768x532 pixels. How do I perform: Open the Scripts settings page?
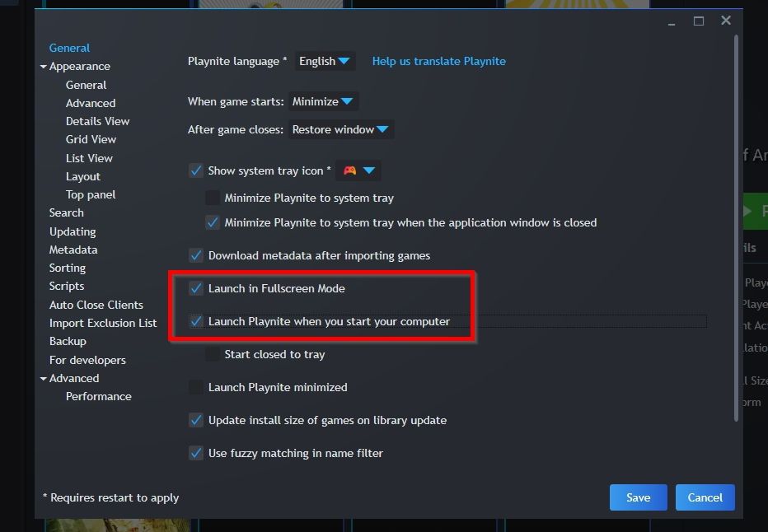tap(66, 286)
